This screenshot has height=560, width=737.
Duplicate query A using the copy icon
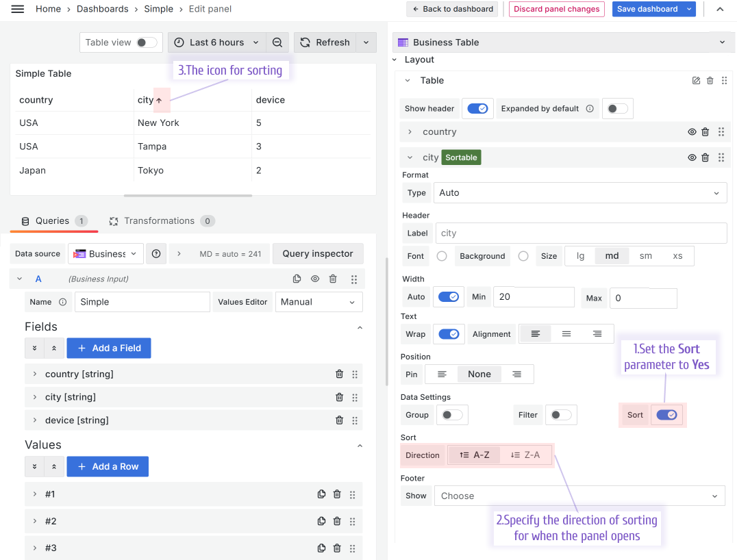297,279
